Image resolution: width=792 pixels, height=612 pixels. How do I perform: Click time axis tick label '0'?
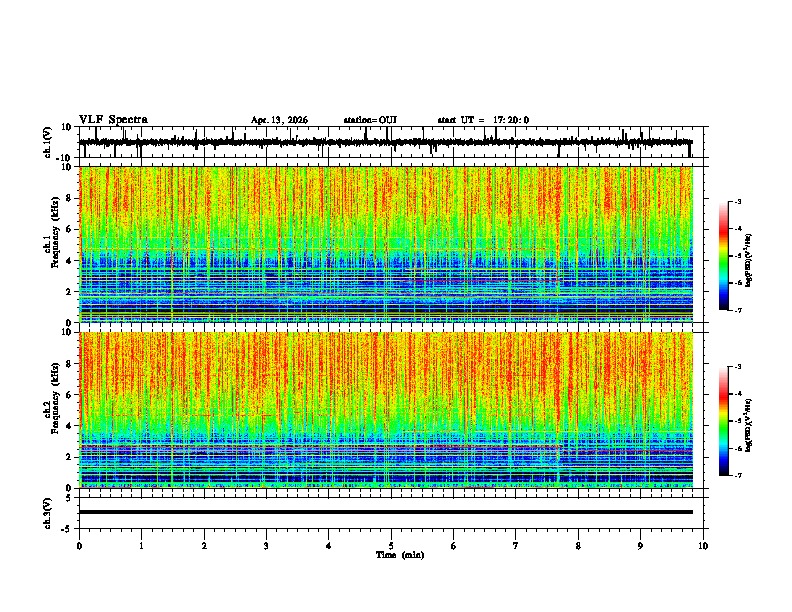click(79, 546)
